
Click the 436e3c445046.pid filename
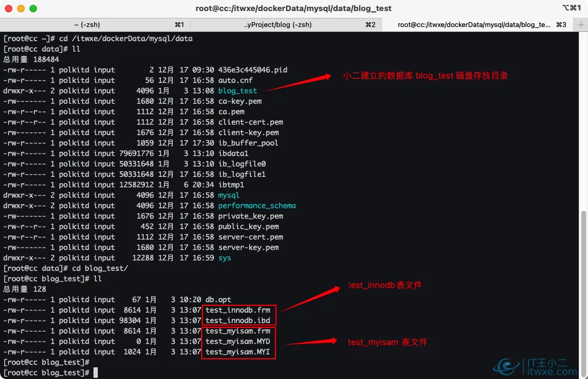253,69
